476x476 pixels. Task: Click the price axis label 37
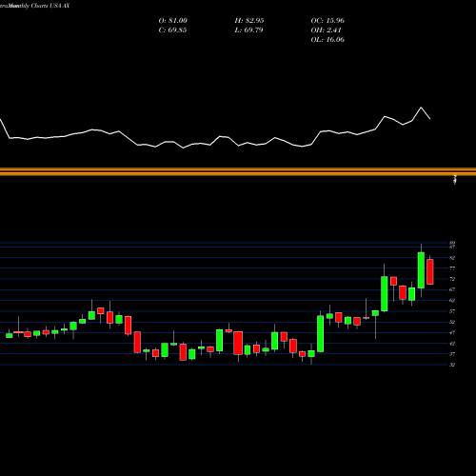[452, 354]
